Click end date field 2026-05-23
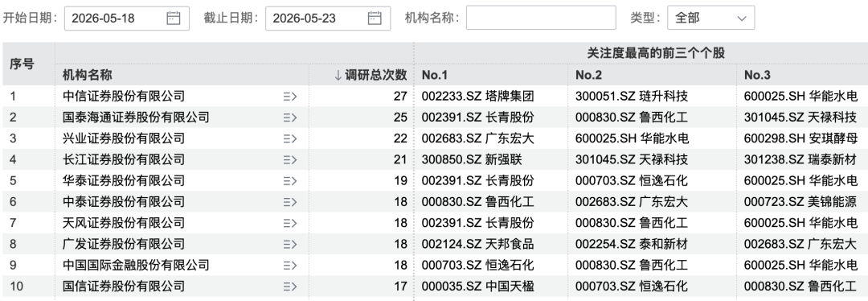 (328, 18)
